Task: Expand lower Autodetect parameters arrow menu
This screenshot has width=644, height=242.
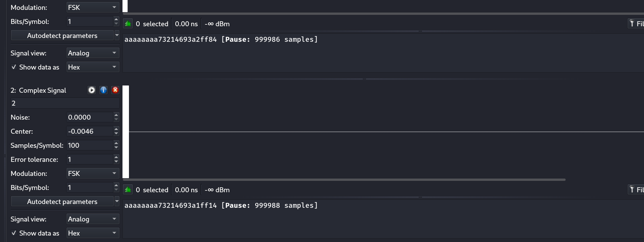Action: 117,201
